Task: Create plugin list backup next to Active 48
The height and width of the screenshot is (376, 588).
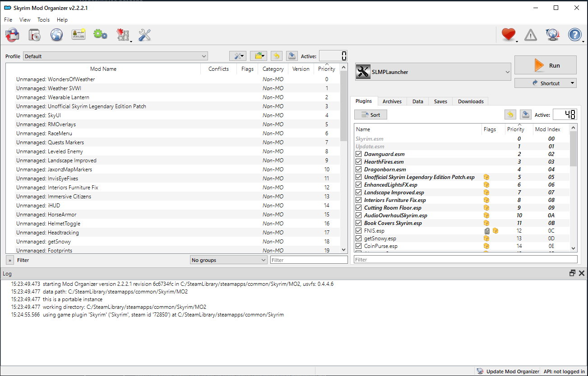Action: (x=525, y=115)
